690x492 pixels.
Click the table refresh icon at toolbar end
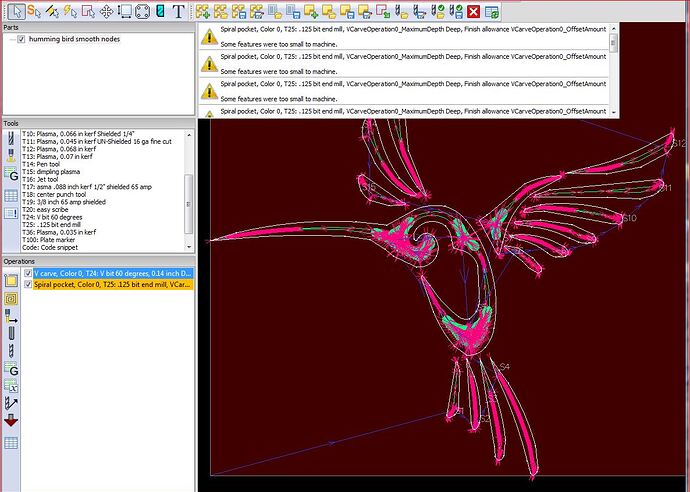pyautogui.click(x=492, y=11)
